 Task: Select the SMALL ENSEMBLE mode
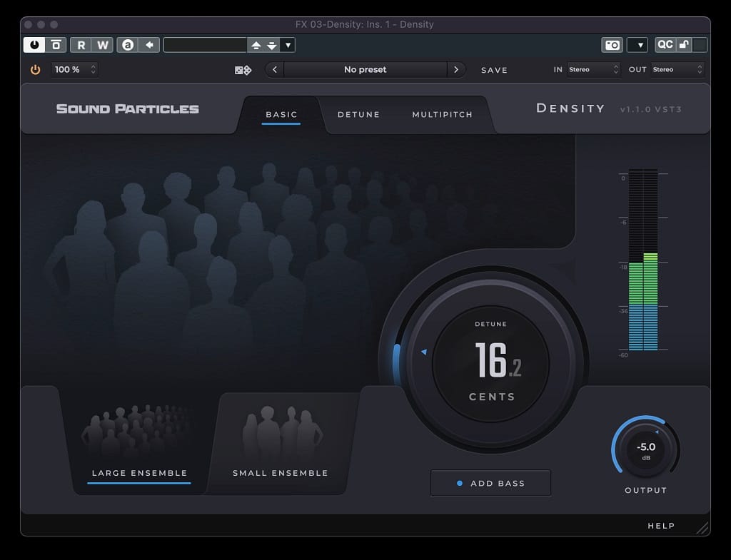[x=281, y=442]
